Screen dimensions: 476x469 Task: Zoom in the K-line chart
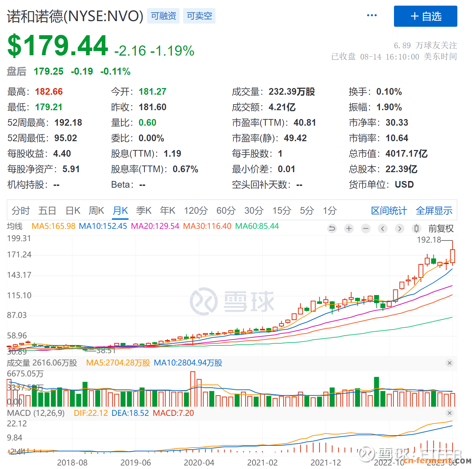(349, 229)
